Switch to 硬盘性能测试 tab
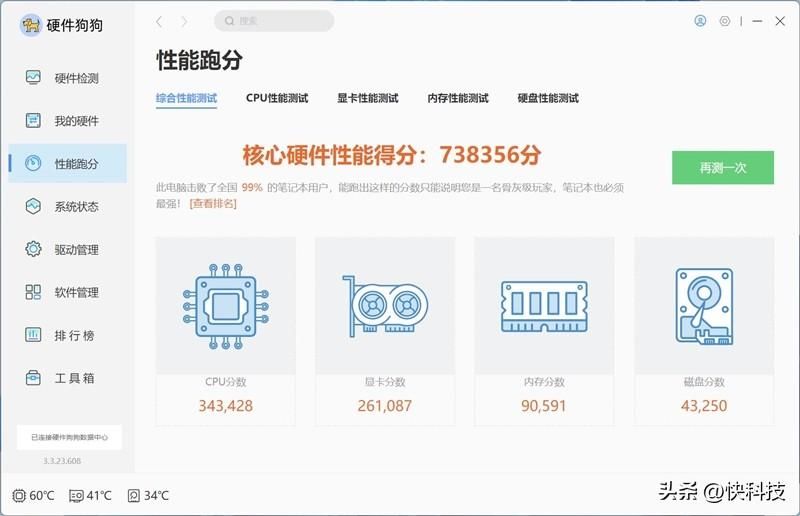The image size is (800, 516). click(x=548, y=98)
